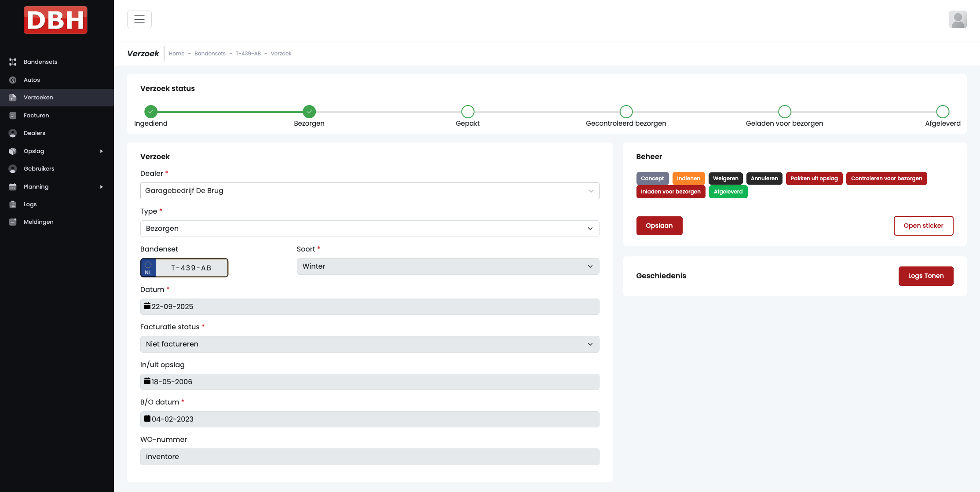Click the Meldingen sidebar icon

pyautogui.click(x=13, y=222)
